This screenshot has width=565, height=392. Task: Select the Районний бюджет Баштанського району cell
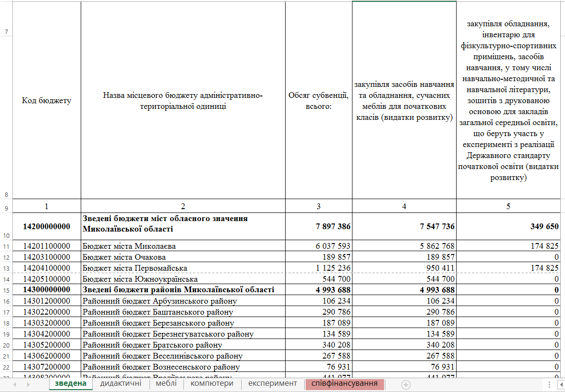pyautogui.click(x=183, y=312)
